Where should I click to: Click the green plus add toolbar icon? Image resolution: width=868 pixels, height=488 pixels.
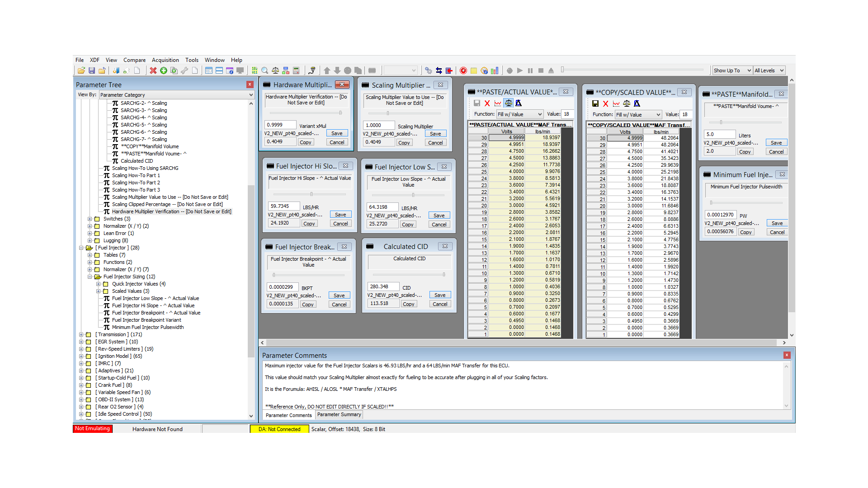click(164, 70)
